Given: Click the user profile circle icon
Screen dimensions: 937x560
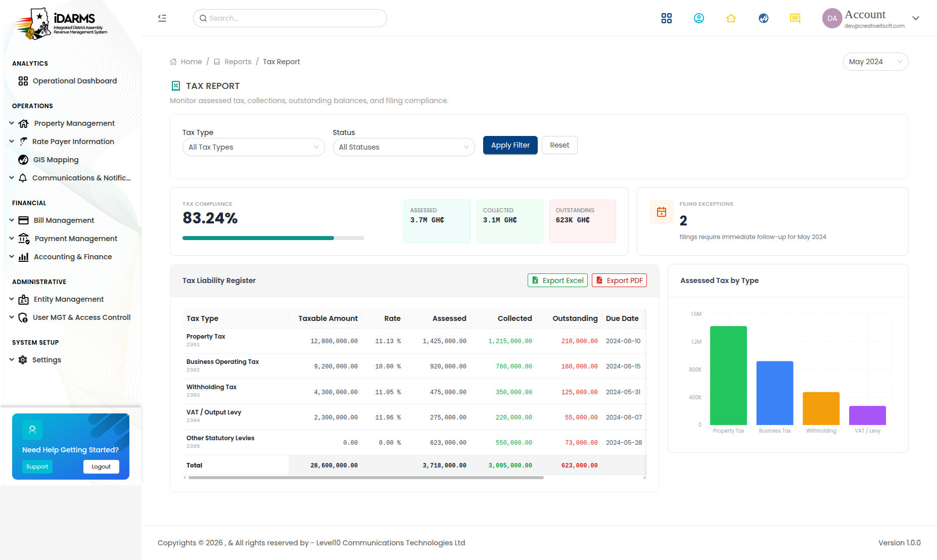Looking at the screenshot, I should click(x=699, y=18).
